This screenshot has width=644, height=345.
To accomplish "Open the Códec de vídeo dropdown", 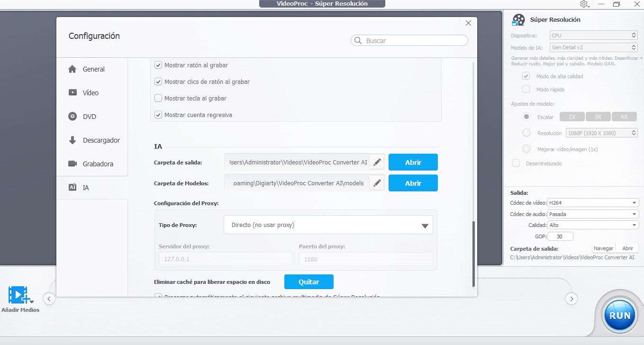I will tap(593, 203).
